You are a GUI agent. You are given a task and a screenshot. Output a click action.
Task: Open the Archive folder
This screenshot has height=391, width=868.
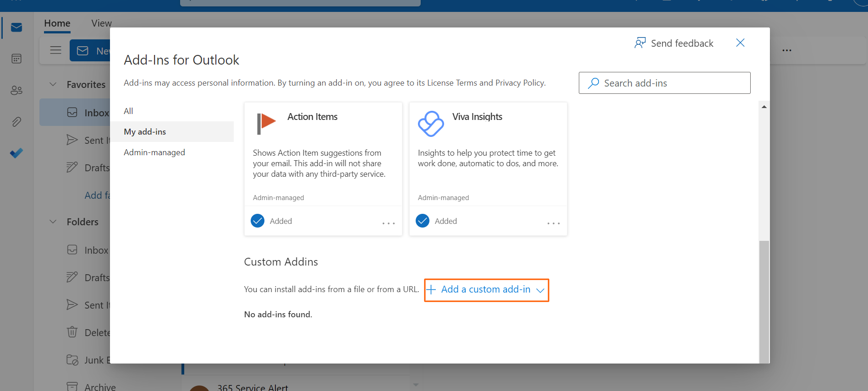pos(91,387)
